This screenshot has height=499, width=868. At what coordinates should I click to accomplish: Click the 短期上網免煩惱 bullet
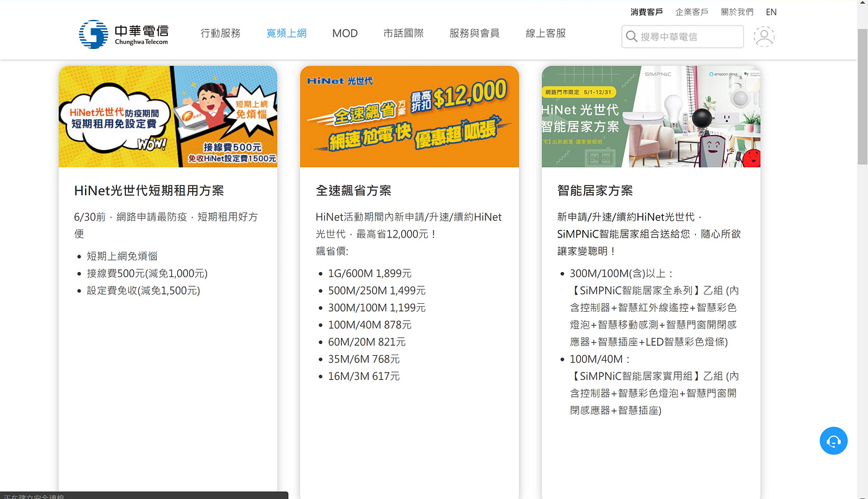pos(122,256)
